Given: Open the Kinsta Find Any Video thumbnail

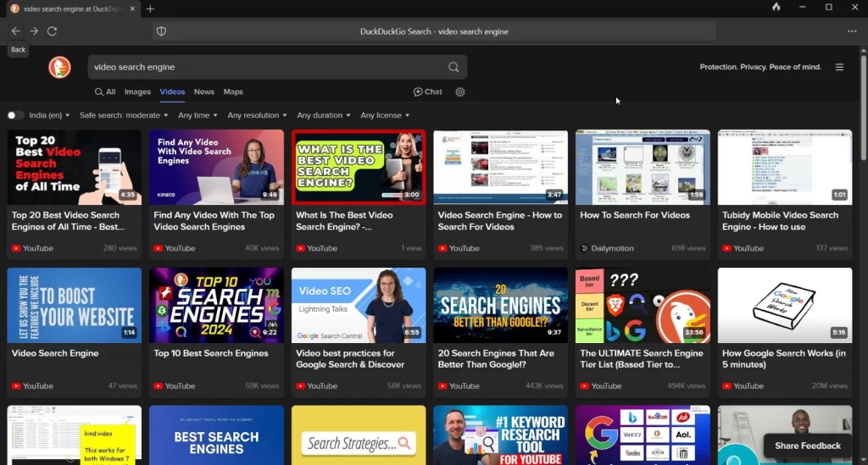Looking at the screenshot, I should pyautogui.click(x=216, y=168).
